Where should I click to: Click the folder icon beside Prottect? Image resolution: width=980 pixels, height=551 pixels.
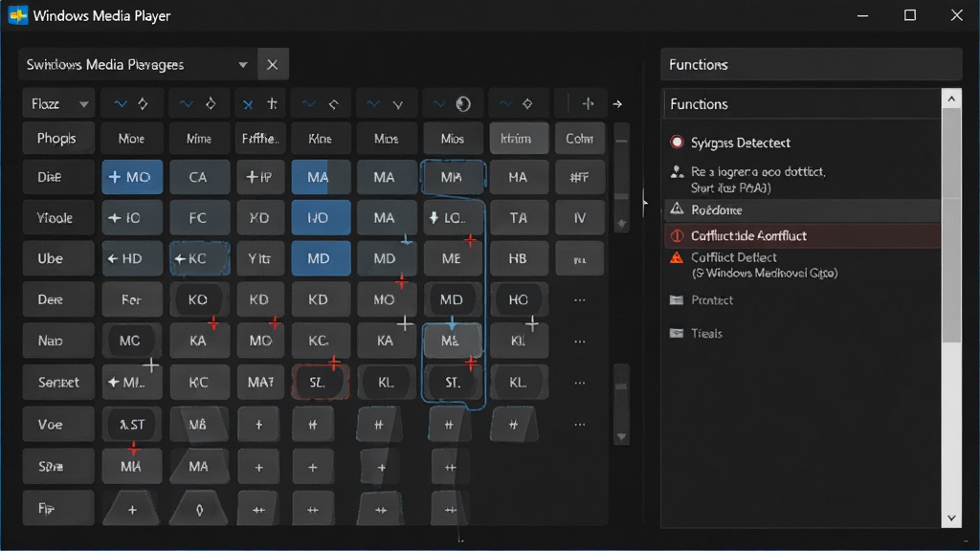(x=677, y=299)
